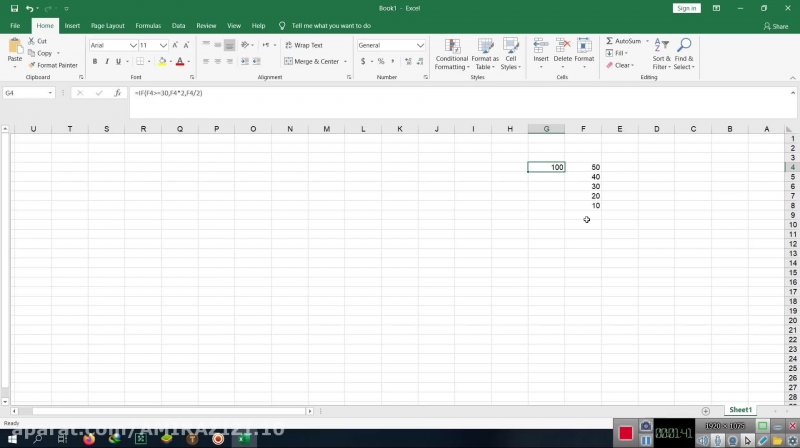Expand the Name Box dropdown arrow
The image size is (800, 448).
(x=50, y=93)
